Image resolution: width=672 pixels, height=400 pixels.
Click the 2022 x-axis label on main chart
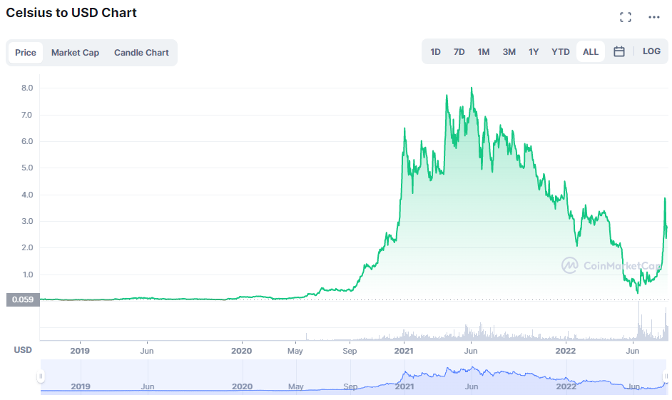click(x=565, y=351)
